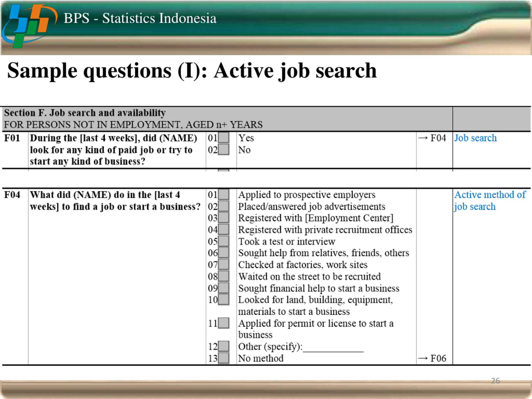Click the F04 question code
This screenshot has width=532, height=399.
click(12, 195)
